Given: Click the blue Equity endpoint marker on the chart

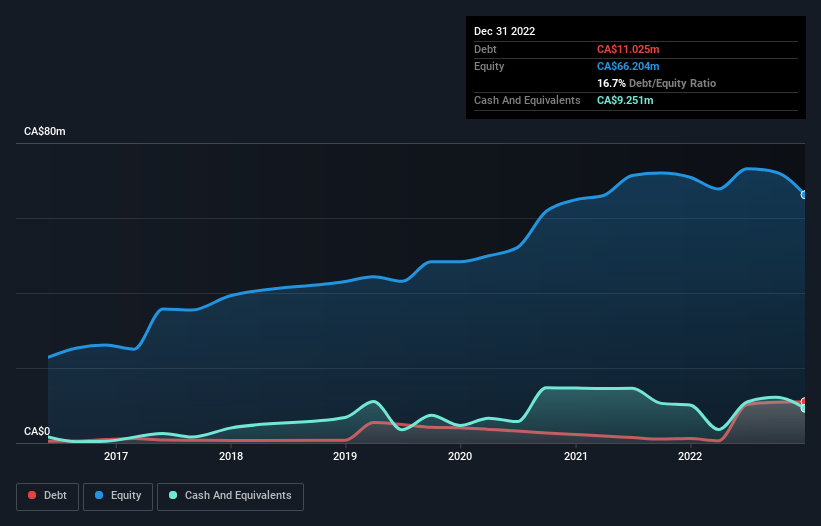Looking at the screenshot, I should [x=804, y=195].
